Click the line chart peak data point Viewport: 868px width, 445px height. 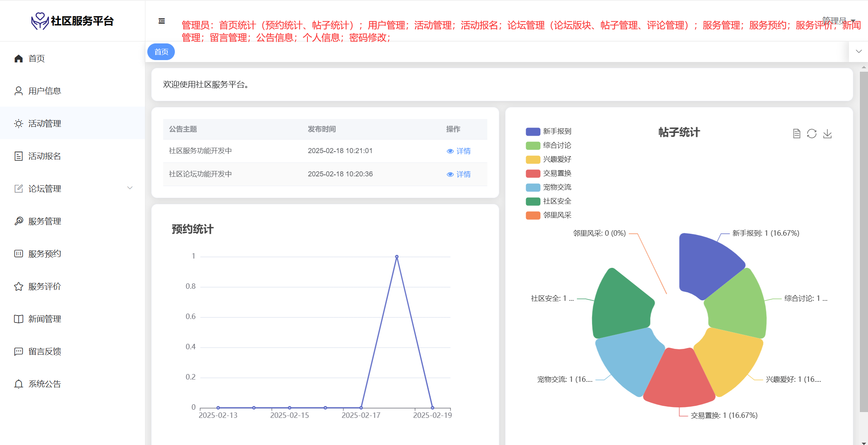tap(397, 257)
